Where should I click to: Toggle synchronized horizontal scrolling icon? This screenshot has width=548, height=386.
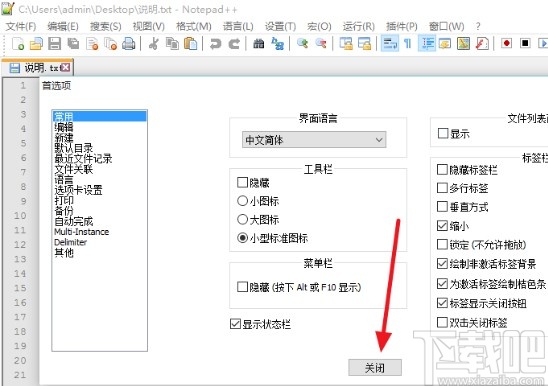coord(365,44)
